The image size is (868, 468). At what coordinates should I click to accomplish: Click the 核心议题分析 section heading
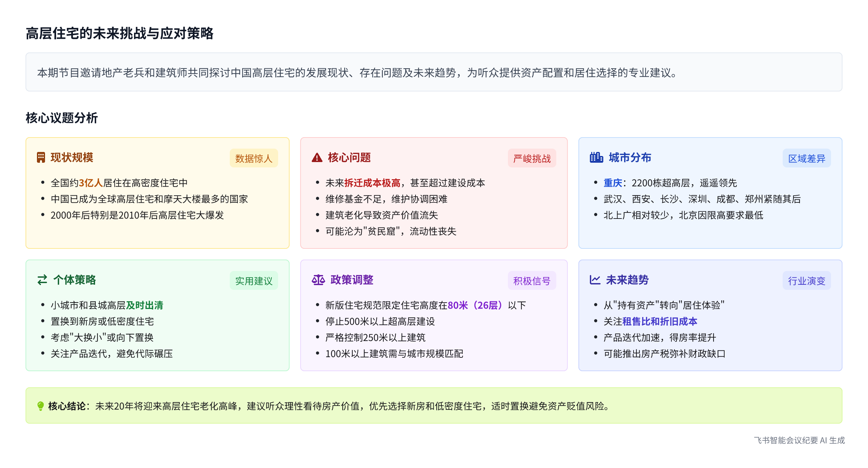point(62,118)
